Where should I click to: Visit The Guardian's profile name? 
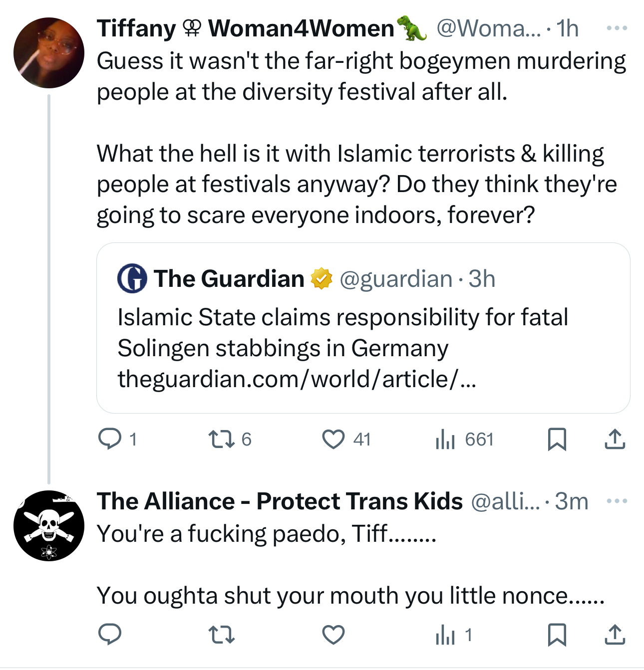point(229,279)
